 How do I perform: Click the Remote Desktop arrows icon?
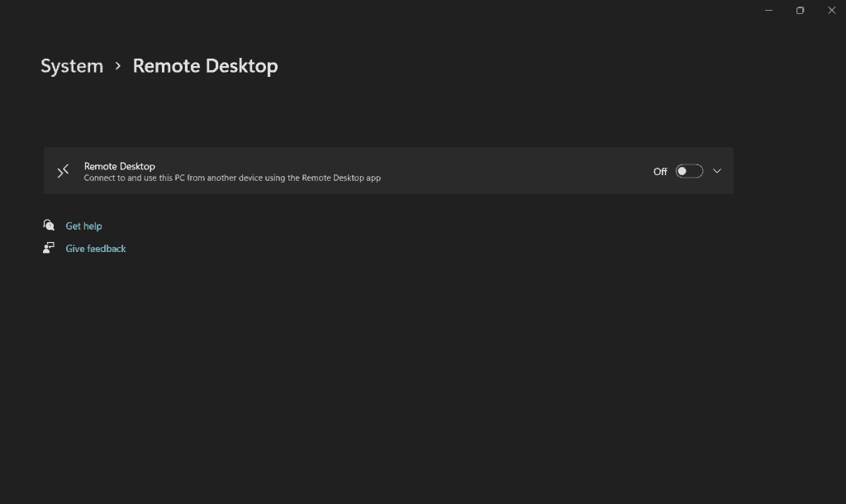click(x=63, y=171)
